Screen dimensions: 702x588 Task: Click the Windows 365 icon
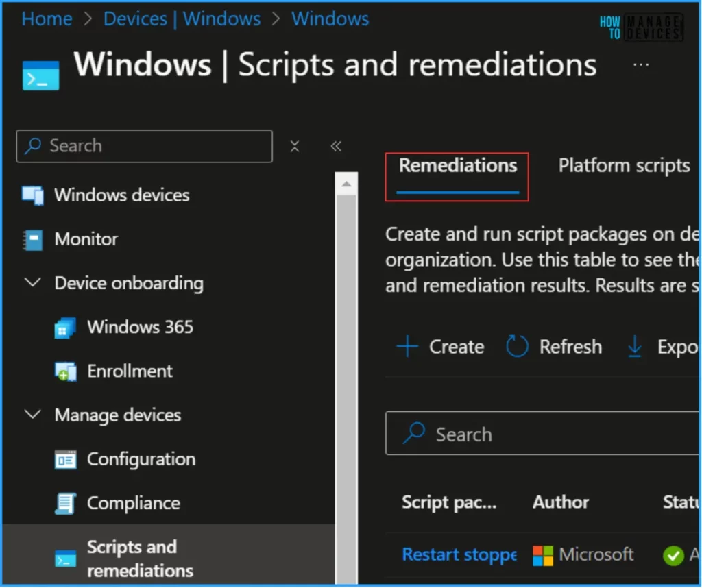pyautogui.click(x=65, y=328)
